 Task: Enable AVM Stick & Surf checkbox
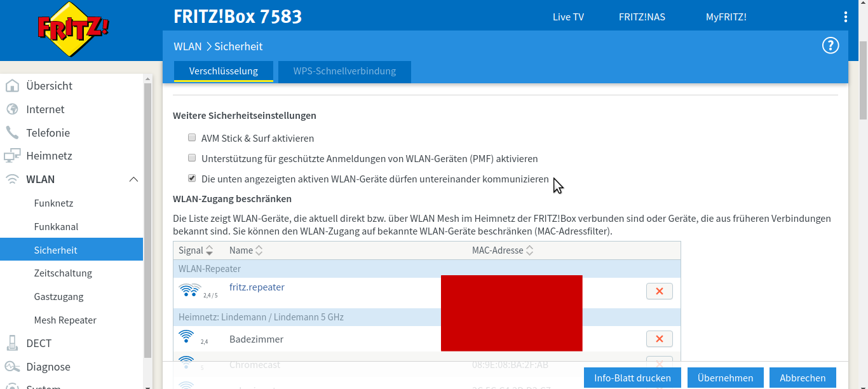point(192,137)
